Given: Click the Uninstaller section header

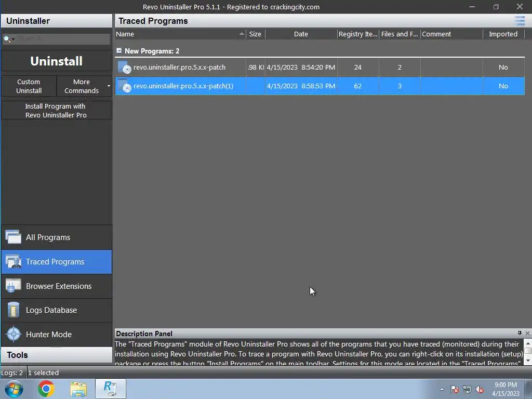Looking at the screenshot, I should (56, 21).
